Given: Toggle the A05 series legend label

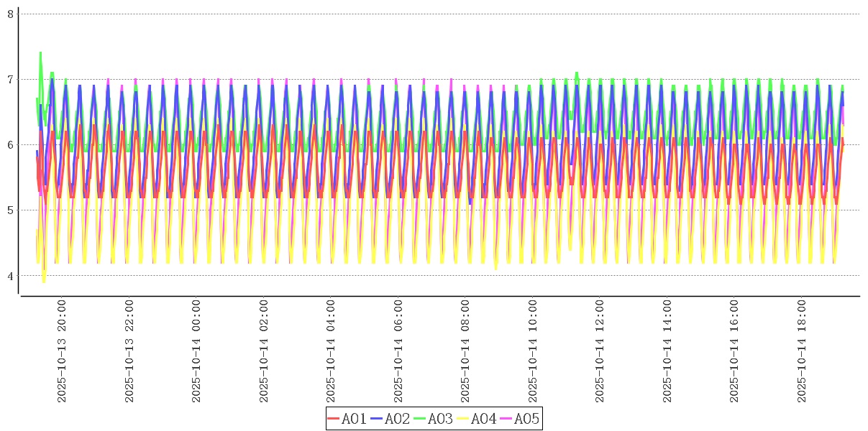Looking at the screenshot, I should pyautogui.click(x=526, y=419).
